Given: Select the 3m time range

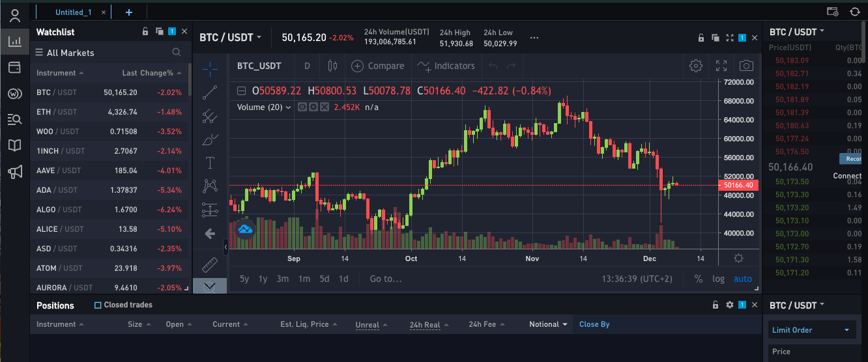Looking at the screenshot, I should coord(283,279).
